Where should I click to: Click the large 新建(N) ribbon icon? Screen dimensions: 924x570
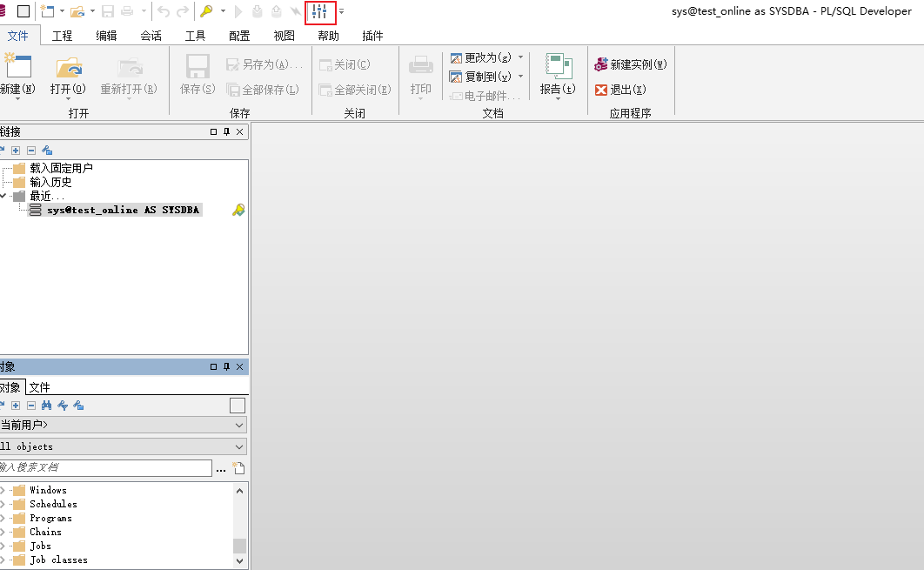17,66
